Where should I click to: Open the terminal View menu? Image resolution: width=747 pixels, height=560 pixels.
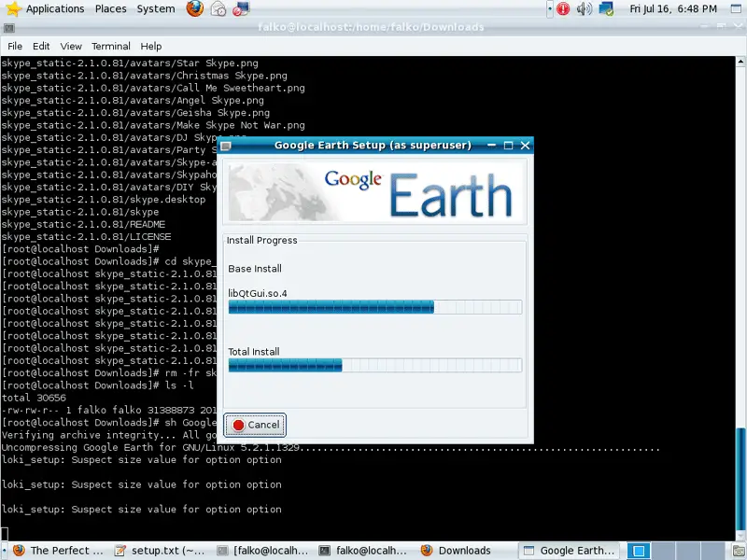pos(71,46)
